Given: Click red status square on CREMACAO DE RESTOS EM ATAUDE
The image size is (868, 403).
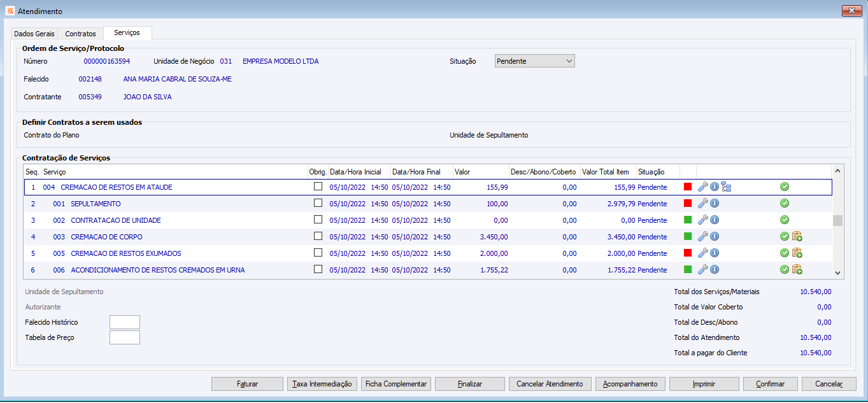Looking at the screenshot, I should point(688,187).
